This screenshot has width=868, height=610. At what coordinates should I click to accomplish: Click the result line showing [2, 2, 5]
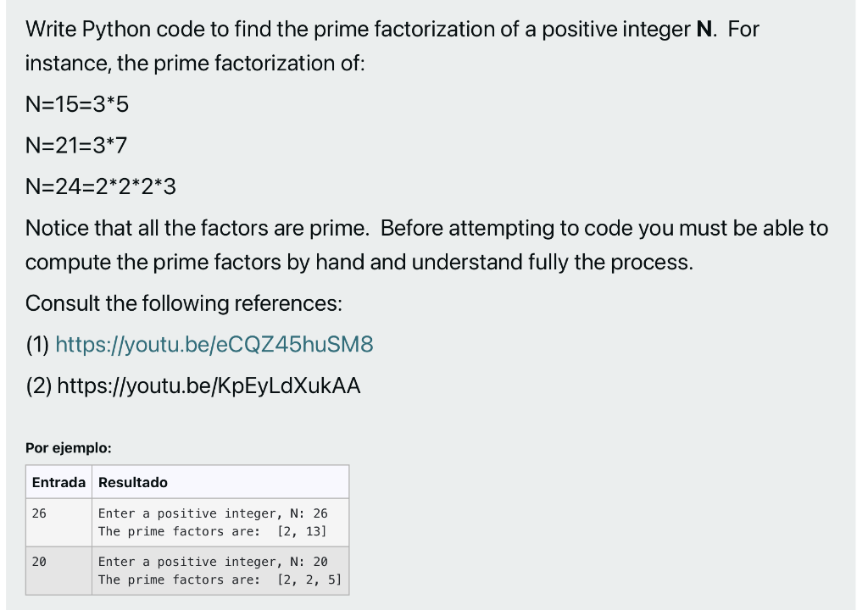click(x=220, y=579)
